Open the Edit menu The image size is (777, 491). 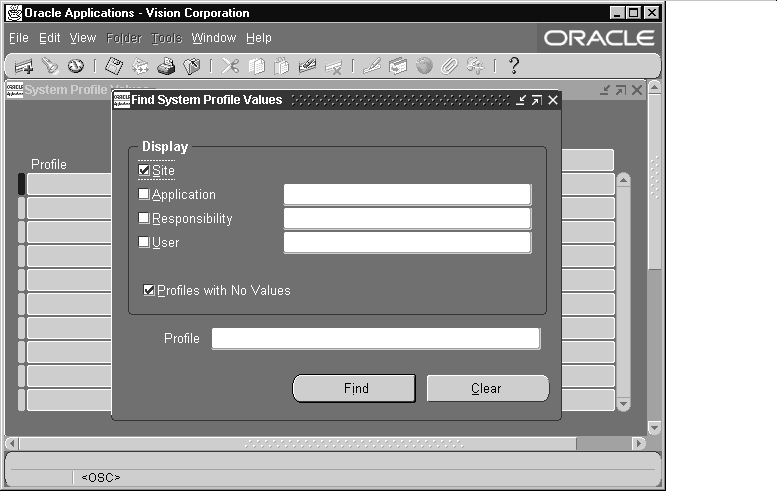click(x=50, y=38)
